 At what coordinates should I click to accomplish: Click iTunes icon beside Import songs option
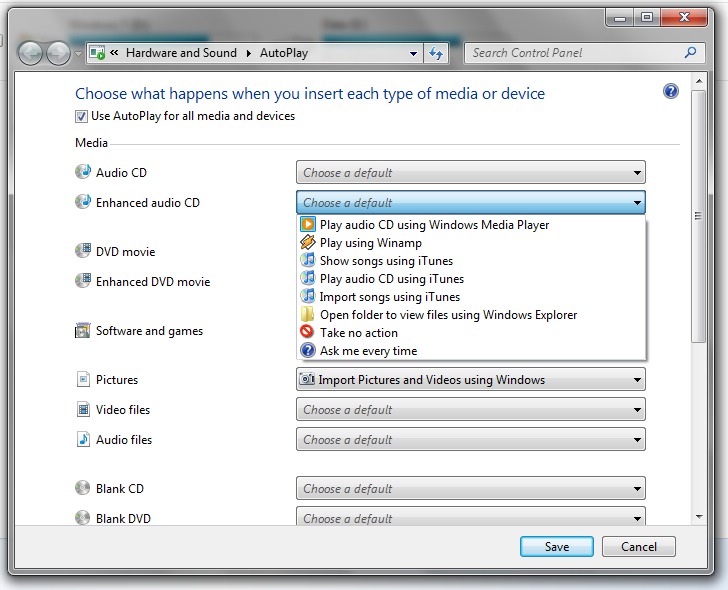click(307, 296)
